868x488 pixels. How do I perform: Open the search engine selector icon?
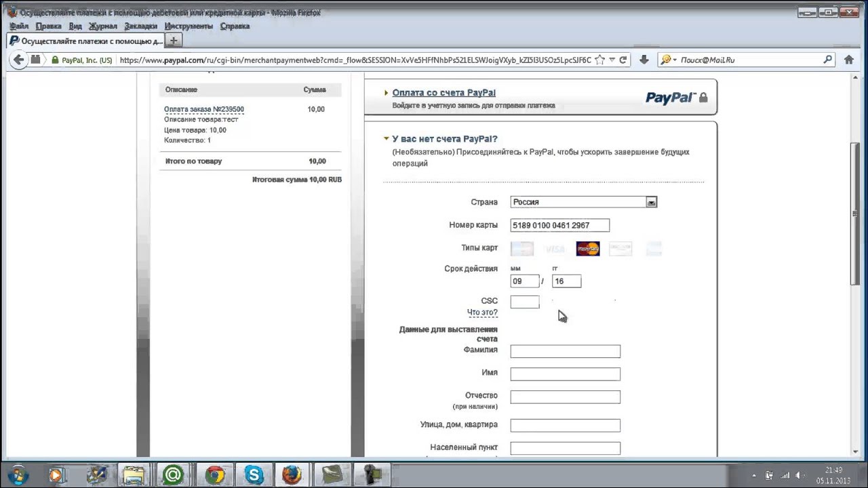(667, 60)
